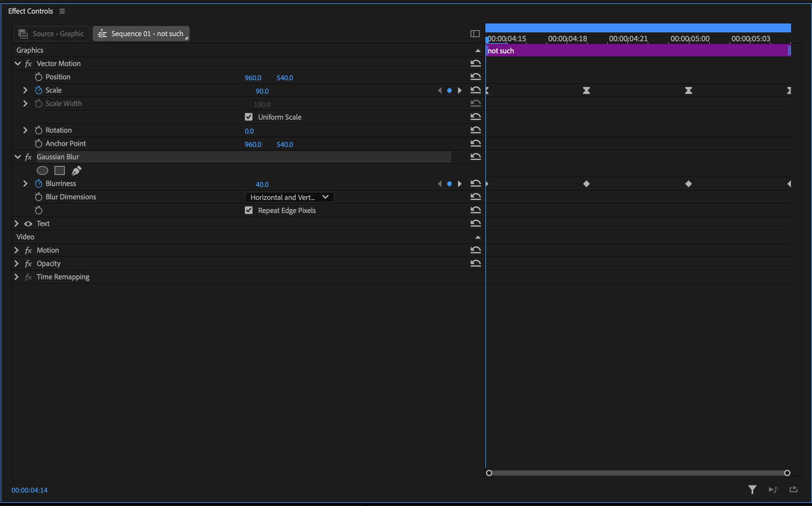Reset the Uniform Scale parameter
Image resolution: width=812 pixels, height=506 pixels.
[475, 117]
